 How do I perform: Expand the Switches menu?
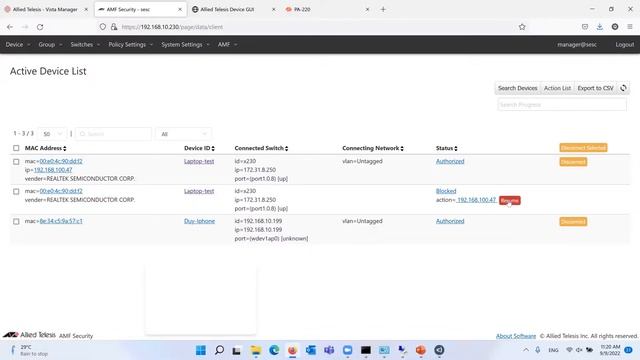(85, 44)
